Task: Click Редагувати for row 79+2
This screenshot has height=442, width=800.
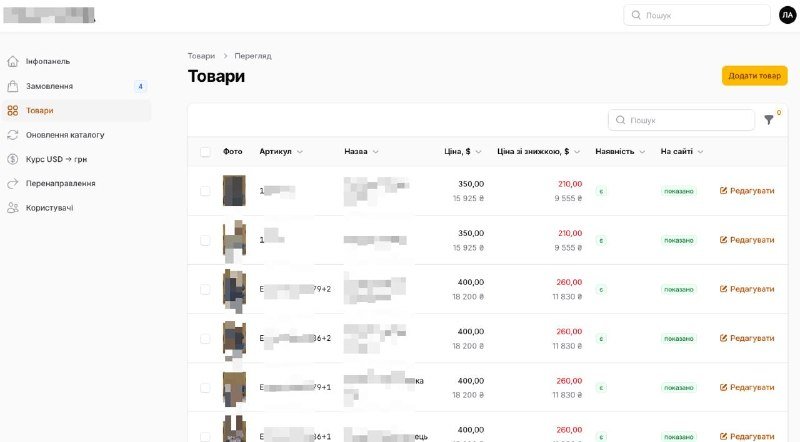Action: [747, 289]
